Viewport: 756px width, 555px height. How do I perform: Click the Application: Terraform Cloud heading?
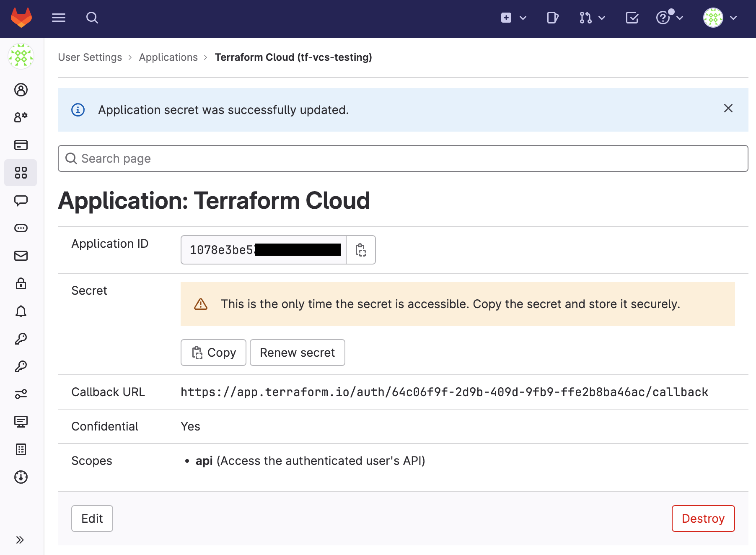214,200
